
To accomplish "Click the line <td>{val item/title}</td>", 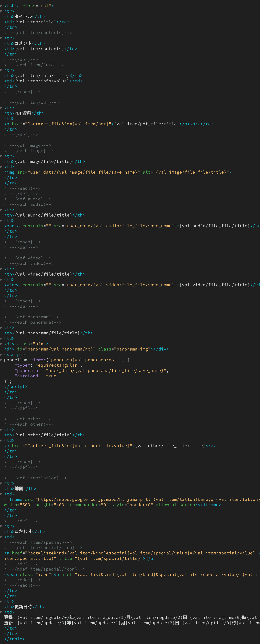I will tap(37, 22).
